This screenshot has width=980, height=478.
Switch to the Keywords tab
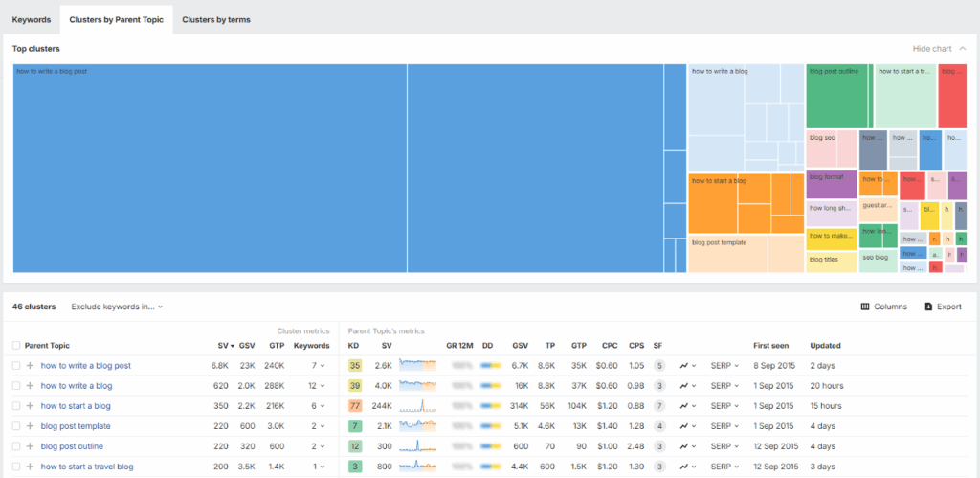[x=32, y=19]
